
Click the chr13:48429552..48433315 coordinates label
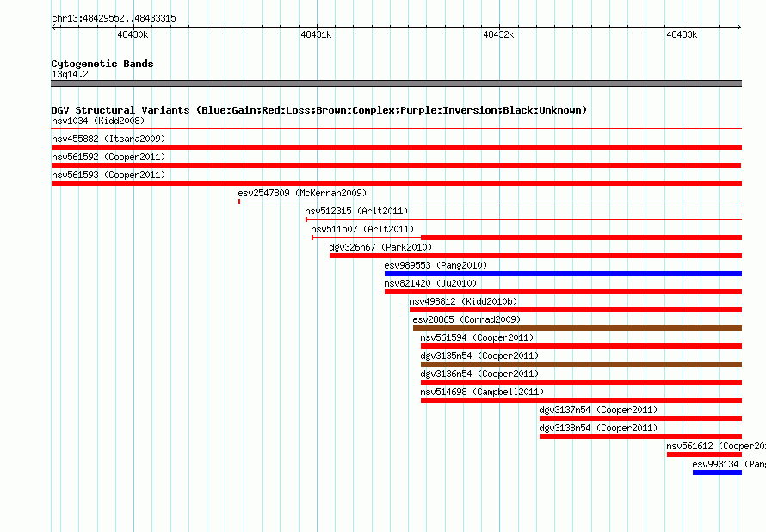[x=114, y=18]
